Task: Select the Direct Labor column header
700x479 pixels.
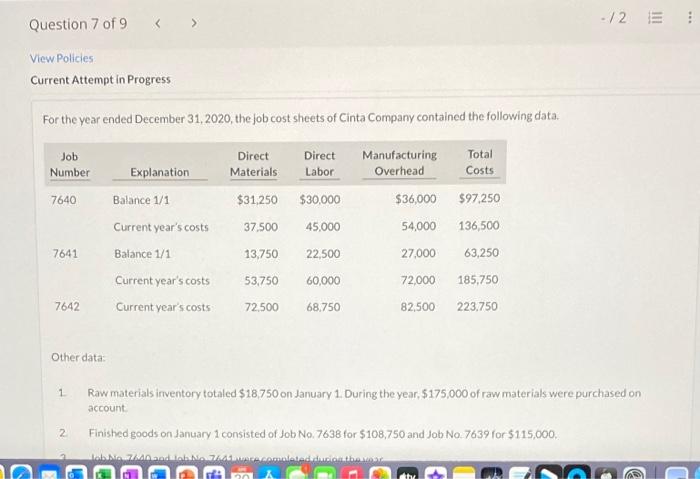Action: [319, 163]
